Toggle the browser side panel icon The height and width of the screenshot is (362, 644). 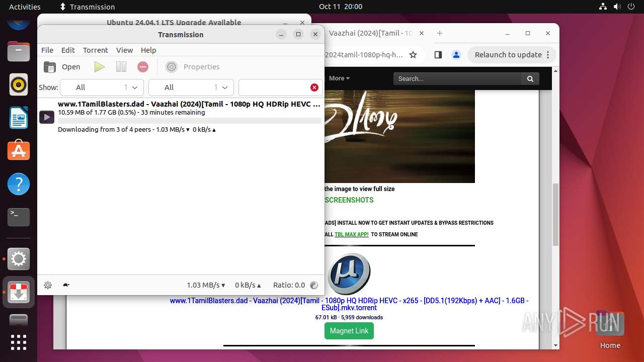438,55
